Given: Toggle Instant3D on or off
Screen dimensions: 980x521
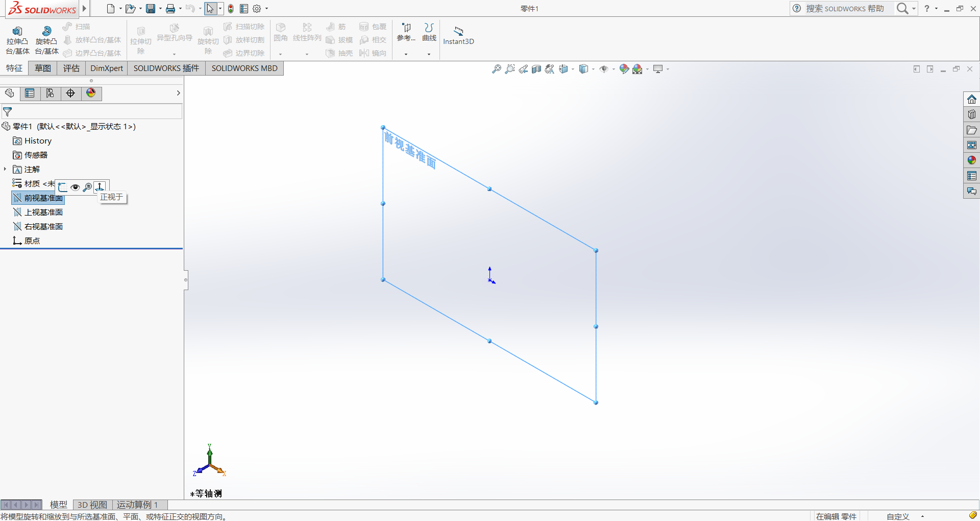Looking at the screenshot, I should [458, 35].
